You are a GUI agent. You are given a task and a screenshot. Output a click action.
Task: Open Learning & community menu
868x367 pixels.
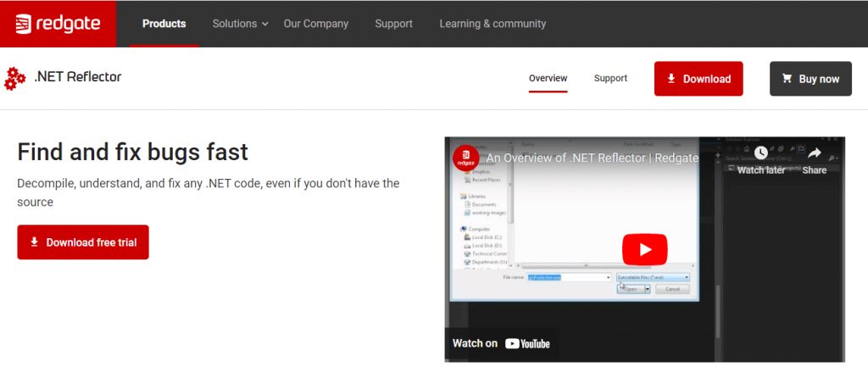(492, 24)
